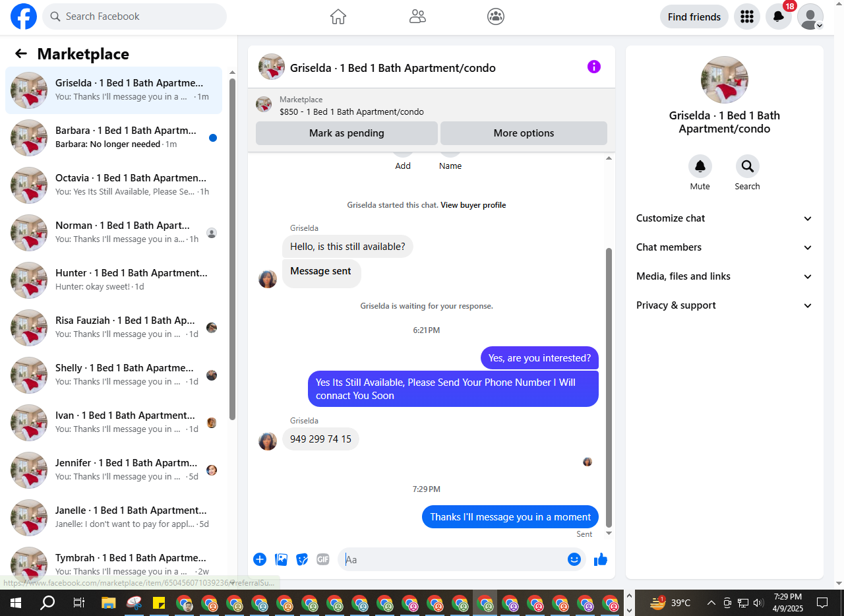Open Barbara's unread conversation
Image resolution: width=844 pixels, height=616 pixels.
coord(113,138)
